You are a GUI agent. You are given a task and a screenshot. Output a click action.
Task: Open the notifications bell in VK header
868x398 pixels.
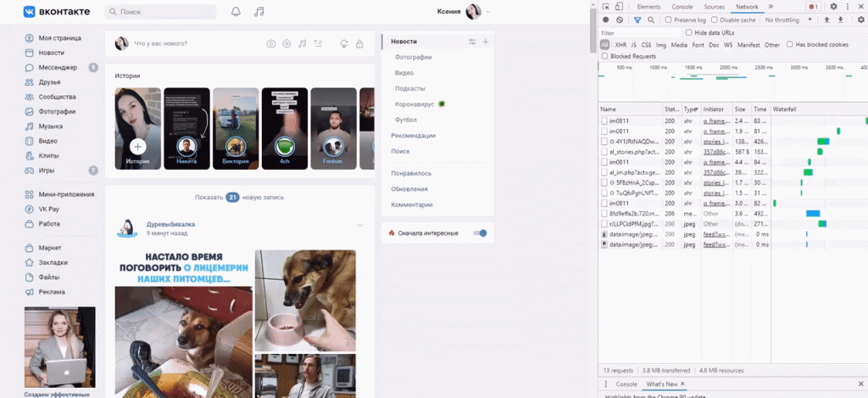236,12
